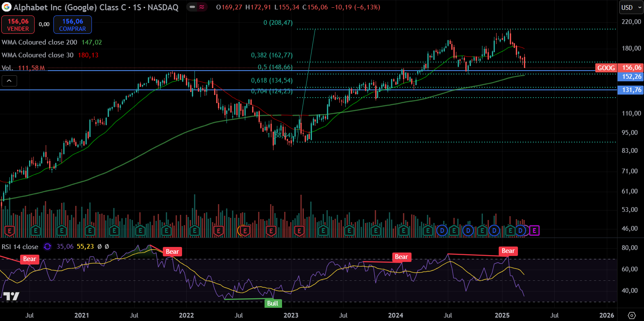
Task: Open the USD currency dropdown
Action: point(630,7)
